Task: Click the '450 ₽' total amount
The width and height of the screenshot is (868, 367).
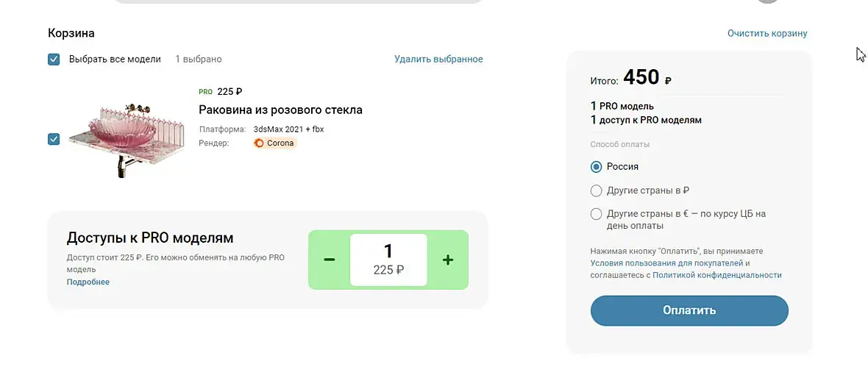Action: [x=647, y=78]
